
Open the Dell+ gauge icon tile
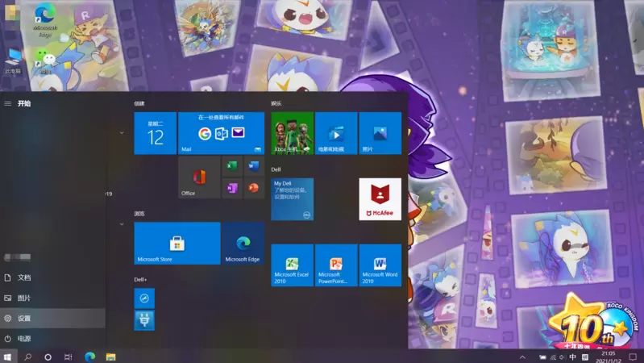[x=144, y=298]
